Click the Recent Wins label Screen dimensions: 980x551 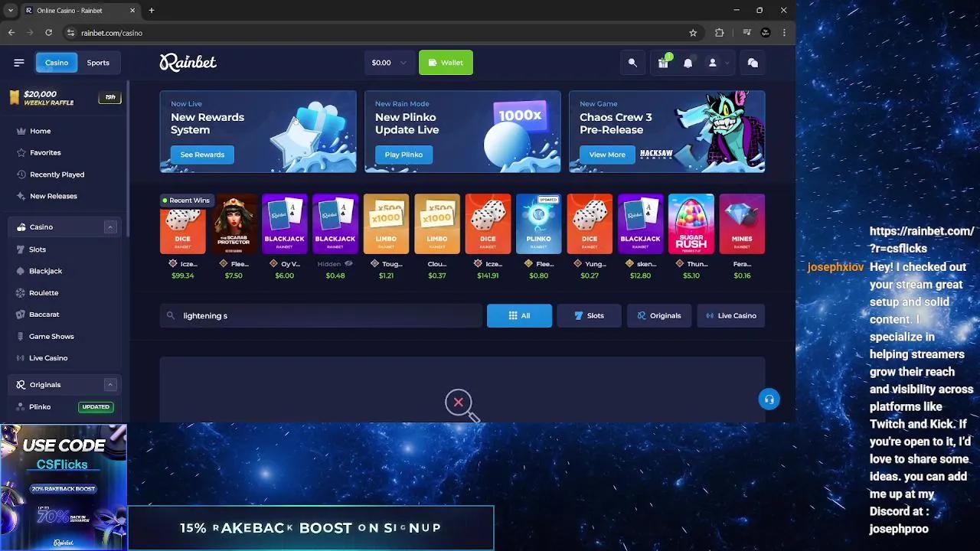(x=185, y=201)
